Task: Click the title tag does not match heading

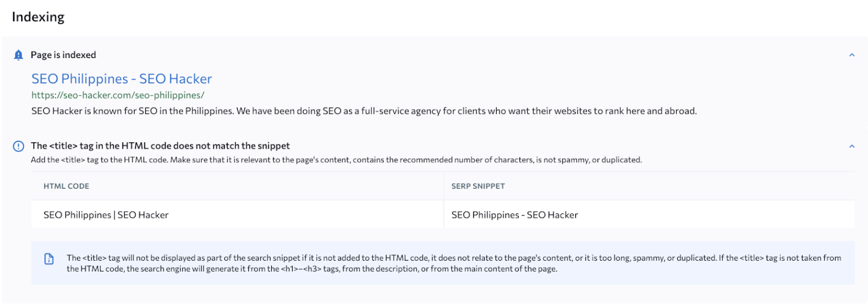Action: coord(160,146)
